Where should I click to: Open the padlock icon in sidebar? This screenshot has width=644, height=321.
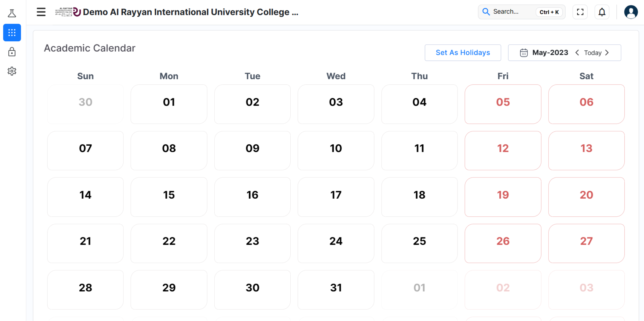pos(12,52)
